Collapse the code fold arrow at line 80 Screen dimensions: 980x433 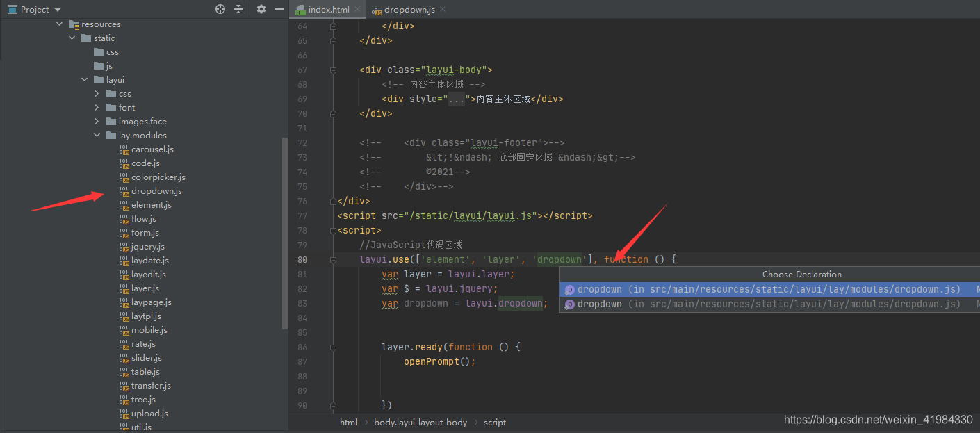pyautogui.click(x=333, y=259)
